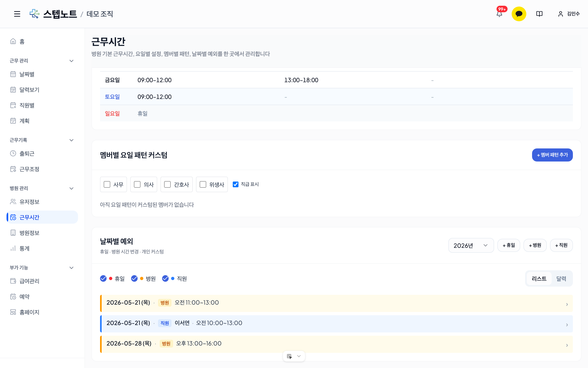Select the 일요일 휴일 row
Image resolution: width=588 pixels, height=368 pixels.
[336, 113]
